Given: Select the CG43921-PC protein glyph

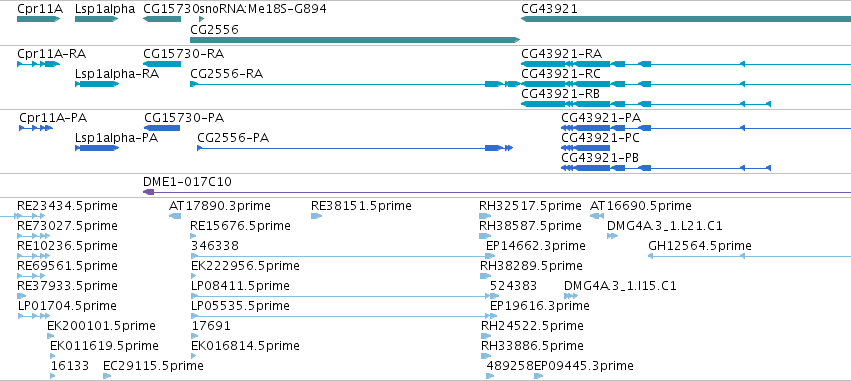Looking at the screenshot, I should [586, 148].
